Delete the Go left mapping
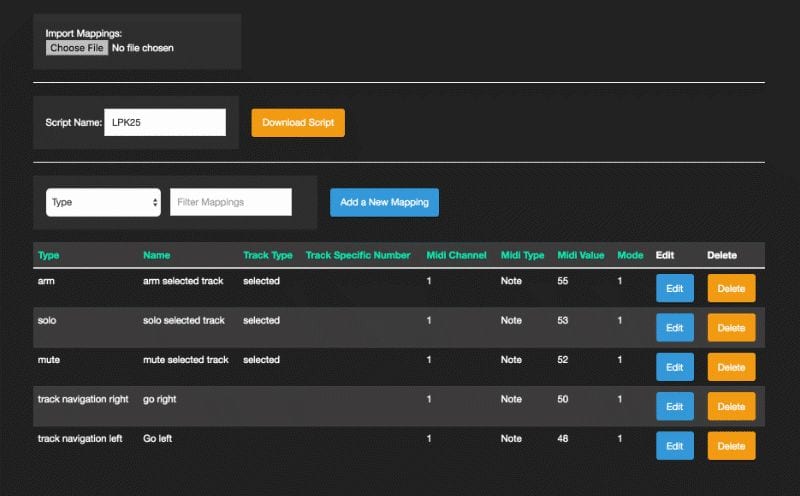 [x=731, y=445]
